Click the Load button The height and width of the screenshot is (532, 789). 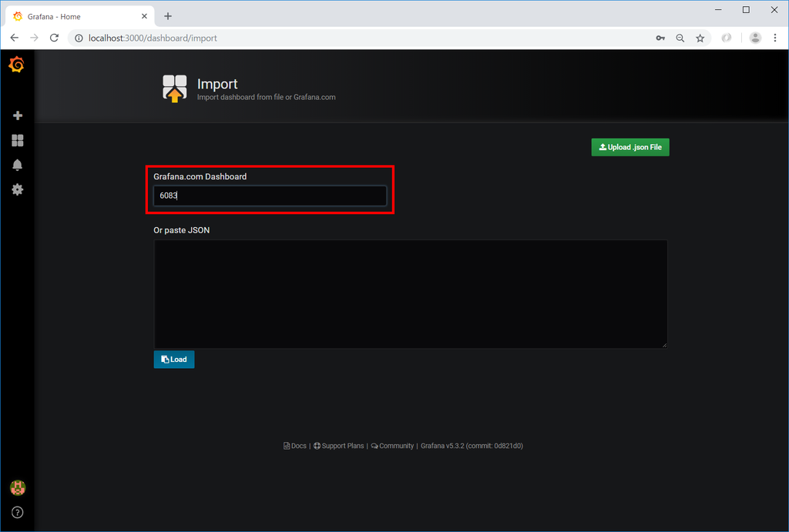click(x=174, y=360)
